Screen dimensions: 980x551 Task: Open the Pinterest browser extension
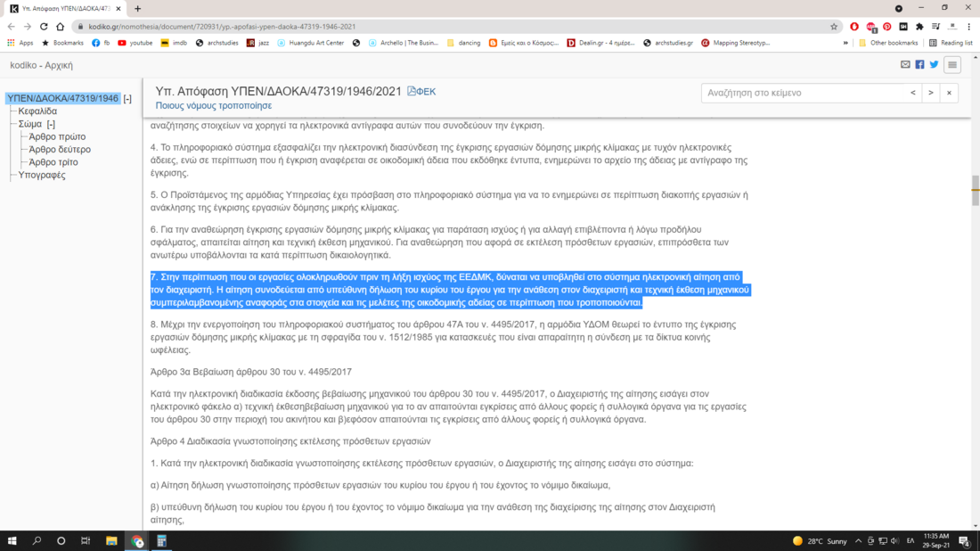[886, 27]
